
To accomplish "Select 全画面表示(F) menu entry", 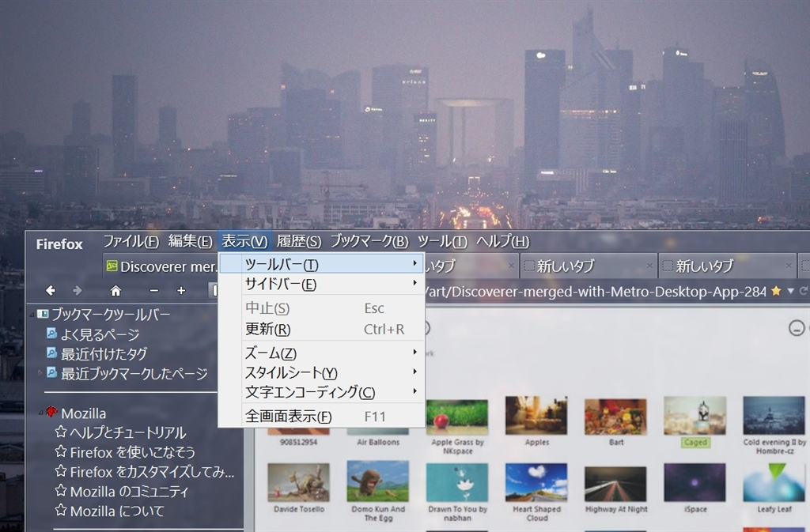I will tap(321, 416).
